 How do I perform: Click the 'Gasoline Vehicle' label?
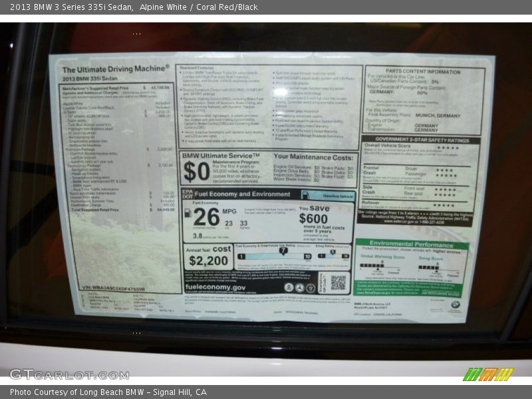pos(338,196)
